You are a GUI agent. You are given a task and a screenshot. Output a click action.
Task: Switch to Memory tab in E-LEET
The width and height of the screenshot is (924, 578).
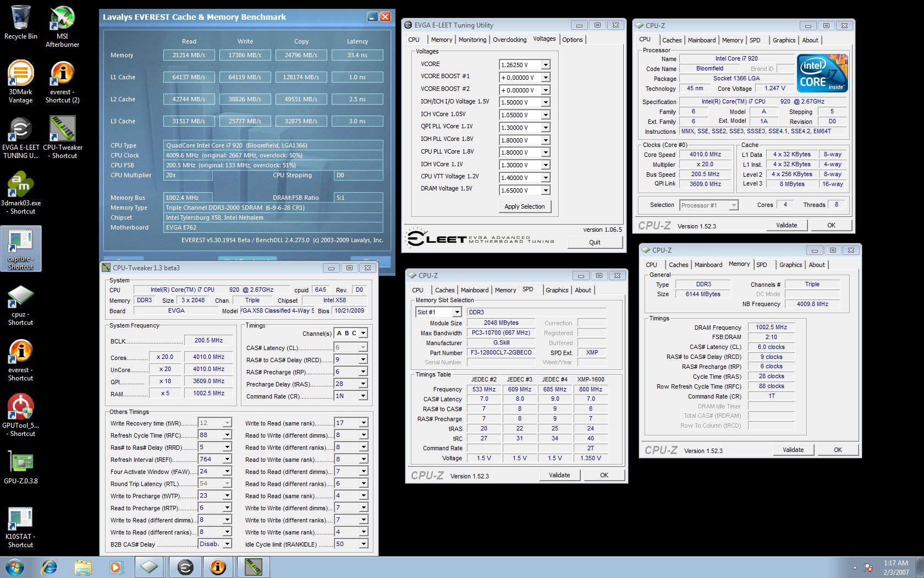coord(442,40)
